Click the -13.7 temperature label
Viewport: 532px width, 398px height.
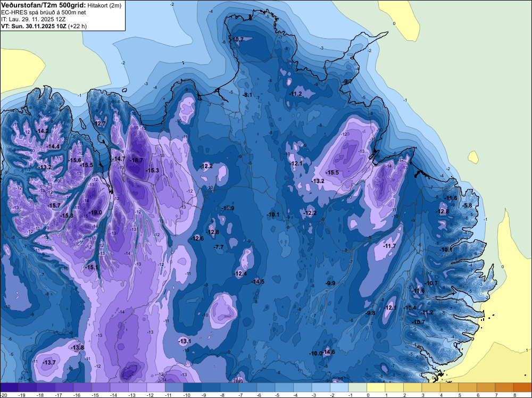click(49, 363)
